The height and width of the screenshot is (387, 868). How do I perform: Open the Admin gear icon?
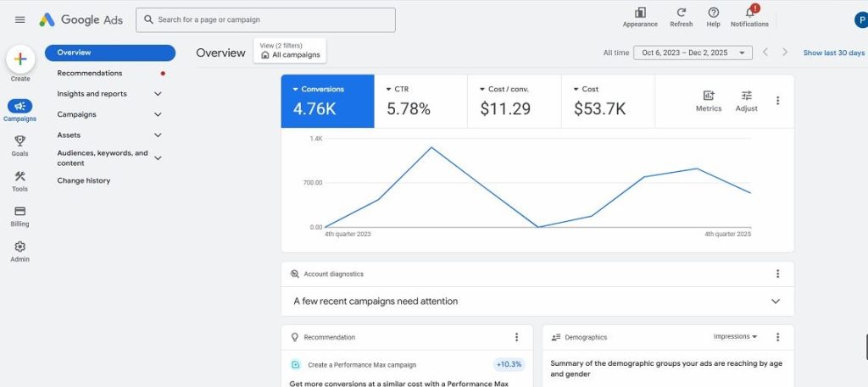pyautogui.click(x=20, y=246)
